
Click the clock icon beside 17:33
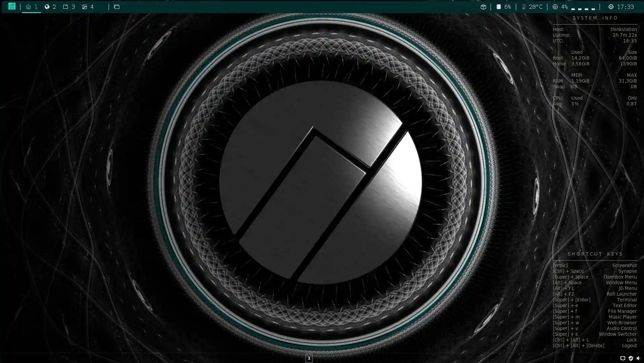coord(611,6)
